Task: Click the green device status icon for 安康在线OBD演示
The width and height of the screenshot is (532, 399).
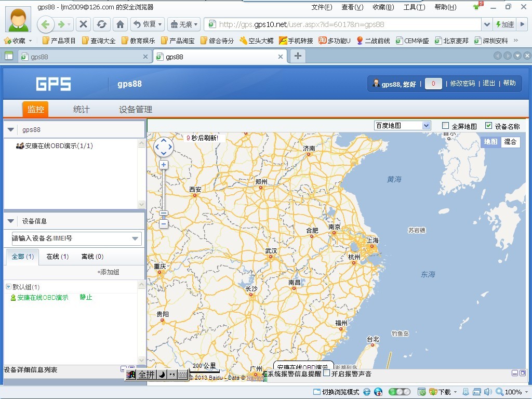Action: [x=13, y=298]
